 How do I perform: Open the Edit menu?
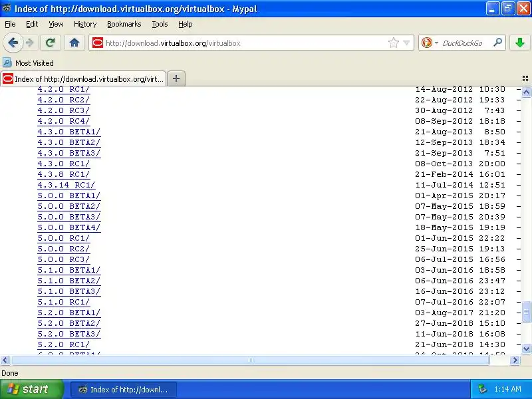32,24
